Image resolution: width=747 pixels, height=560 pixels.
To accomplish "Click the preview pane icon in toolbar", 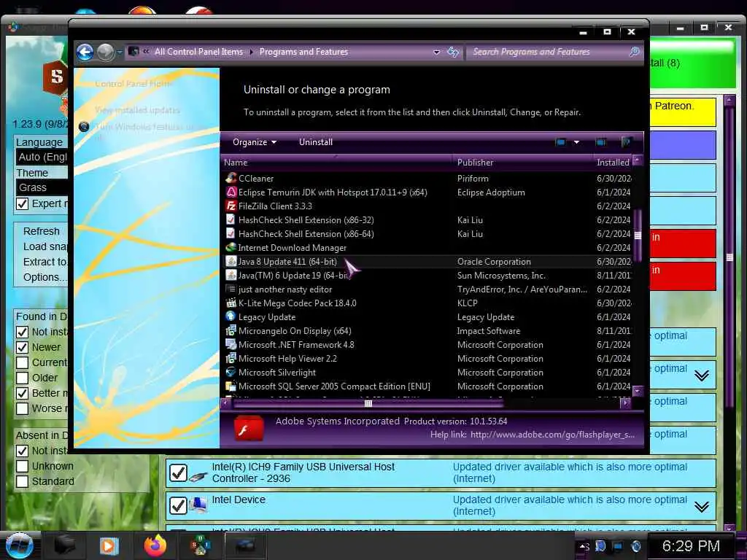I will [601, 142].
